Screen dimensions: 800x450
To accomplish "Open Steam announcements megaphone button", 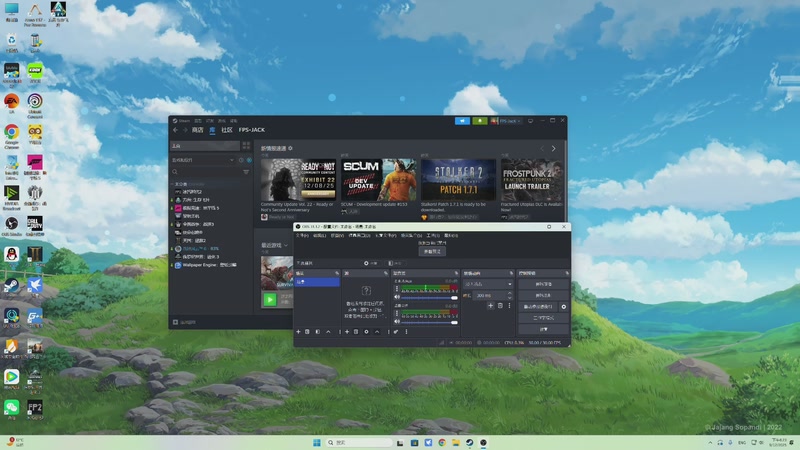I will (462, 121).
